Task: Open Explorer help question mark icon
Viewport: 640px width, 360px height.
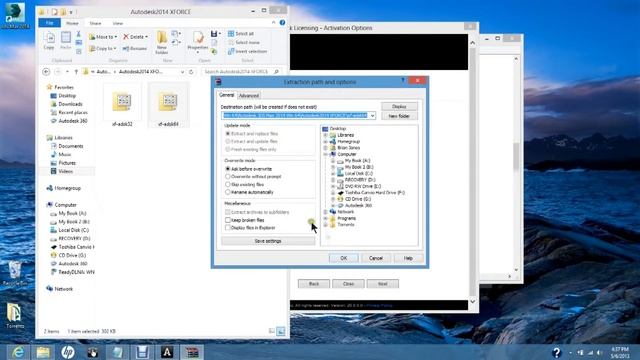Action: pos(282,23)
